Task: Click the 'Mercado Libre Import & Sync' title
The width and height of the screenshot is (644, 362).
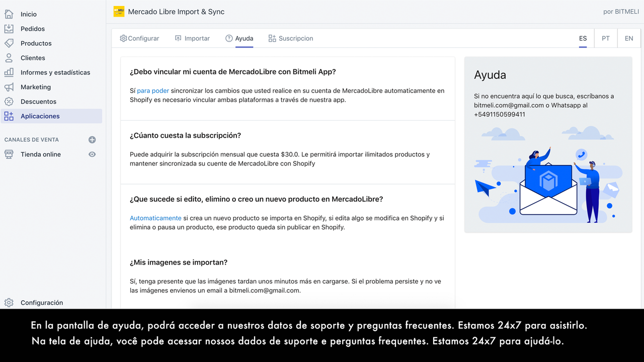Action: click(176, 12)
